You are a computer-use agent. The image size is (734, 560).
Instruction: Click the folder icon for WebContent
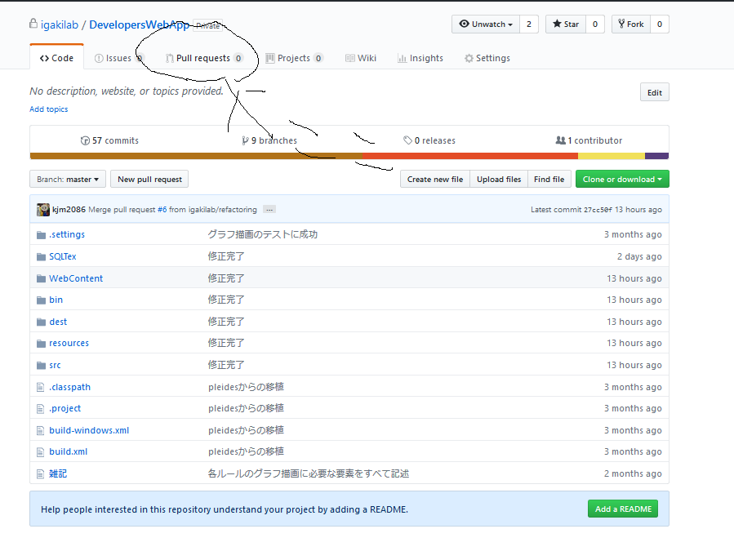tap(41, 278)
